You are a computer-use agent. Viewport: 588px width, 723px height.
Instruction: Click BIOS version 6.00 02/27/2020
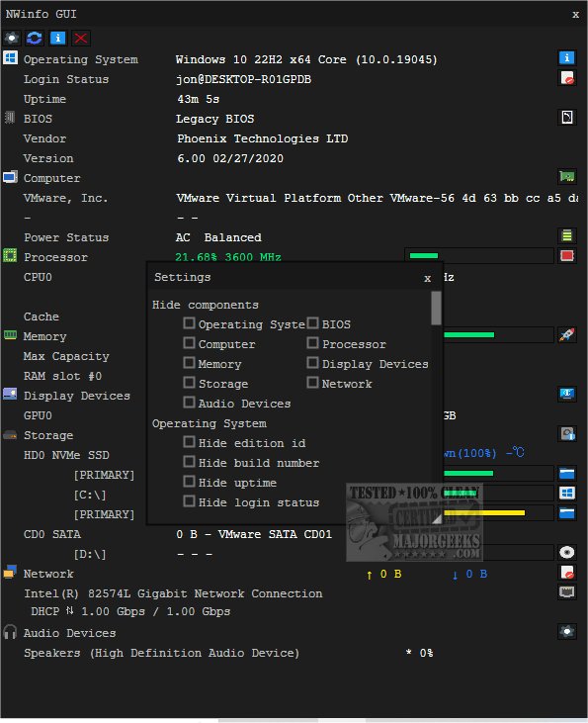230,158
